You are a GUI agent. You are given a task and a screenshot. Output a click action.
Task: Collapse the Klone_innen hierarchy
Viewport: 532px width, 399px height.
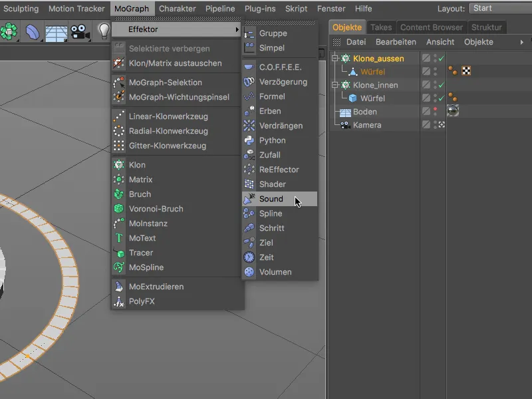(x=334, y=84)
